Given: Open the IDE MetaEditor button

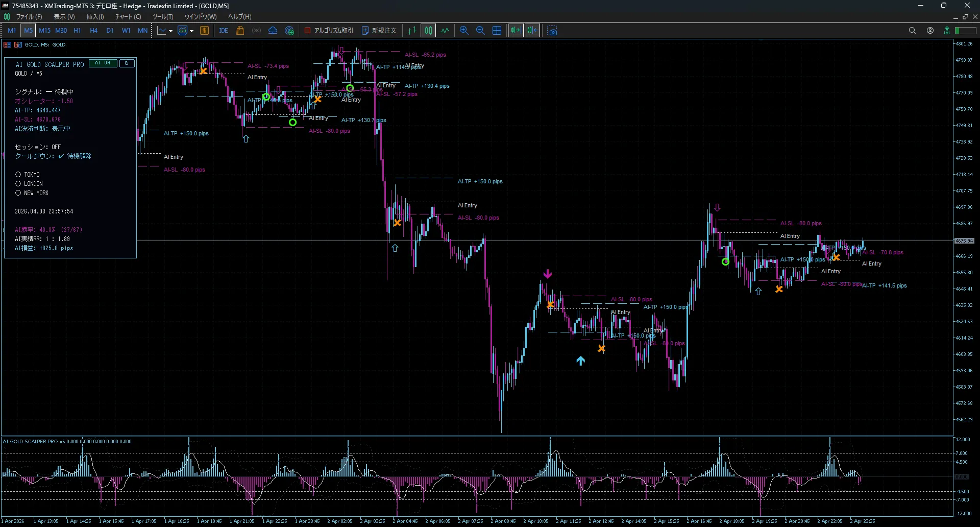Looking at the screenshot, I should pyautogui.click(x=224, y=31).
